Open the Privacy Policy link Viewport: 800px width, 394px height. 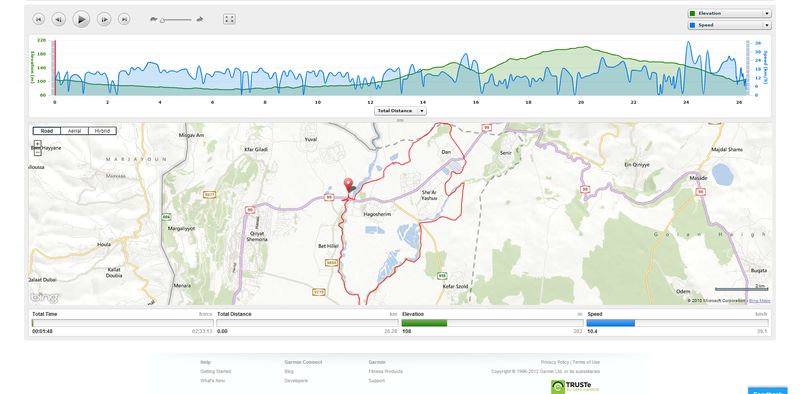pyautogui.click(x=555, y=362)
